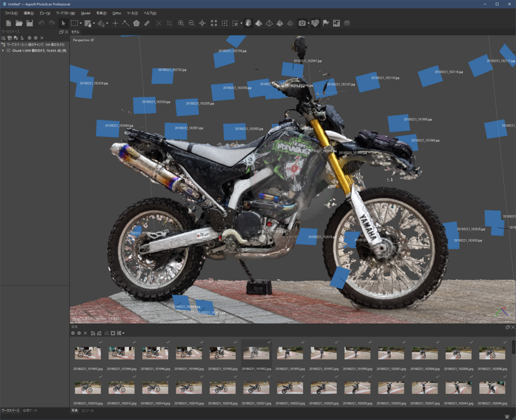Save the project with the floppy disk icon
Viewport: 516px width, 420px height.
coord(30,23)
